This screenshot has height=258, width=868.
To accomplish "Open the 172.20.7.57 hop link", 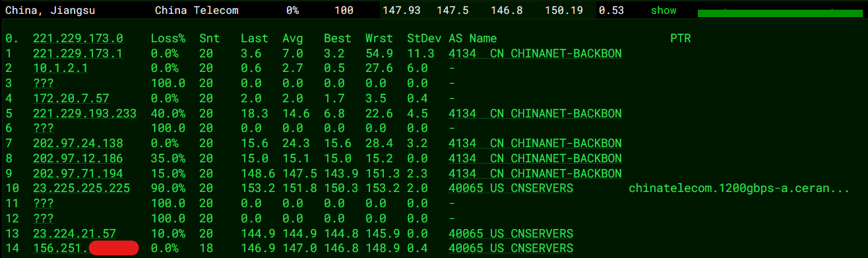I will [x=71, y=99].
